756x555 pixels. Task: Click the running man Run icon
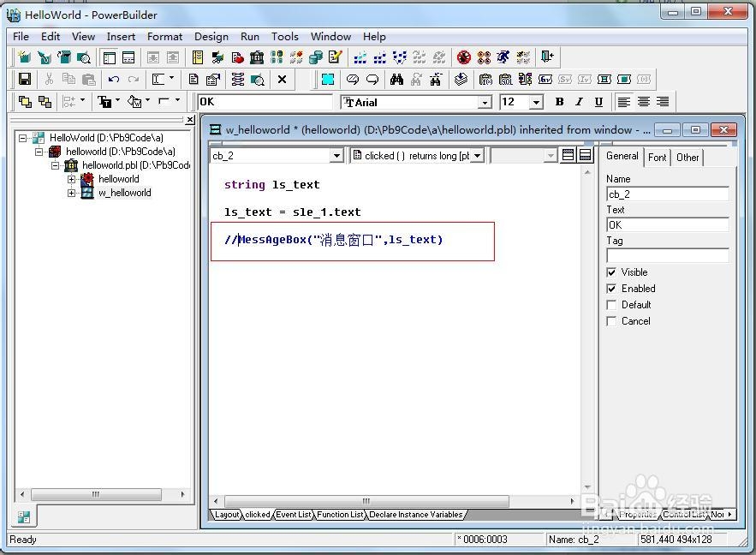tap(503, 57)
